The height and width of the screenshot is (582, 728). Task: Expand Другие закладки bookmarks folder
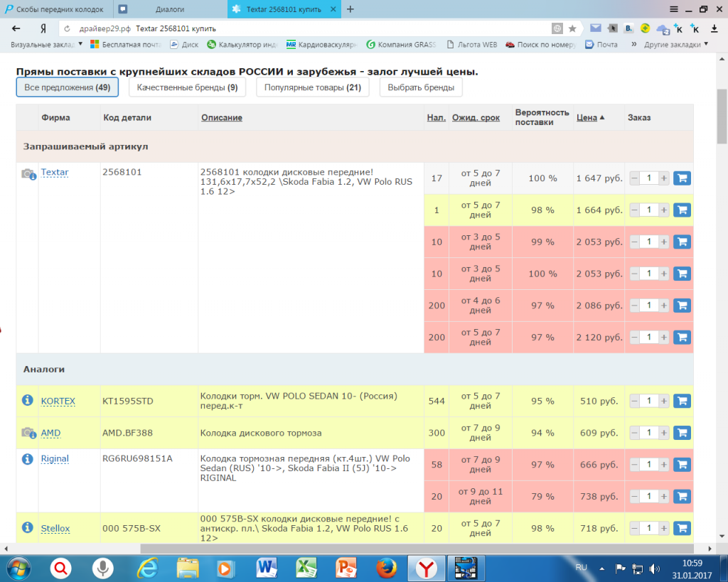[675, 45]
